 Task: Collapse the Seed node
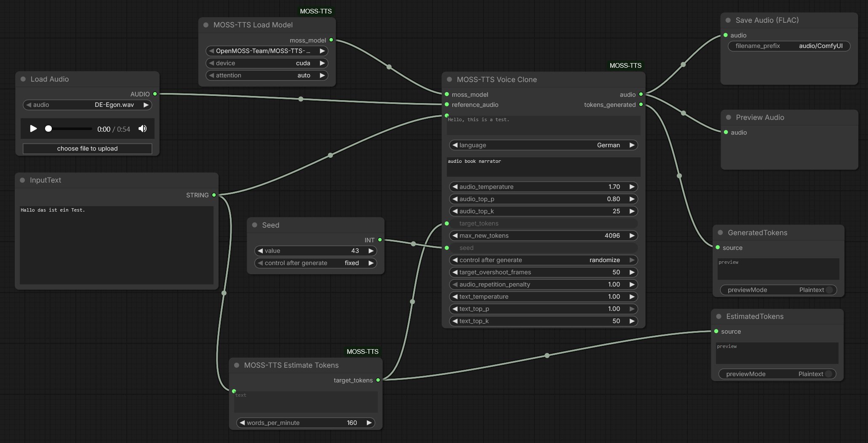255,225
